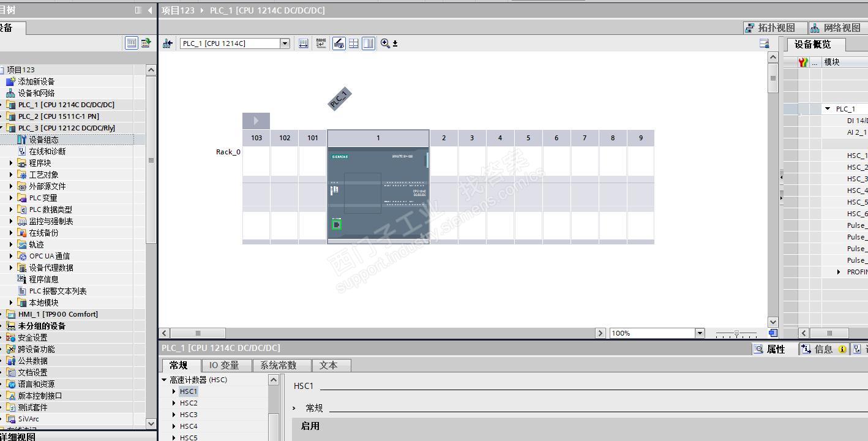This screenshot has width=868, height=441.
Task: Expand rack slots arrow button above slot 103
Action: pyautogui.click(x=256, y=121)
